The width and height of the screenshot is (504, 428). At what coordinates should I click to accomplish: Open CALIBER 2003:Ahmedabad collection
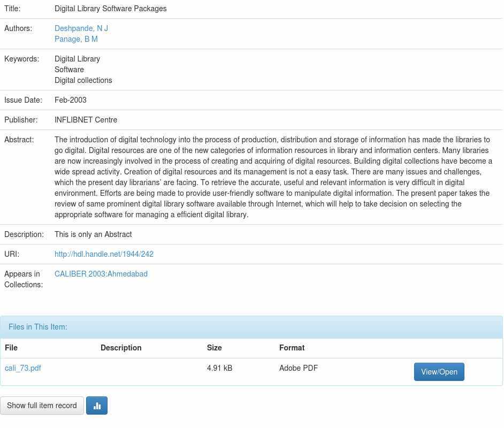click(101, 274)
